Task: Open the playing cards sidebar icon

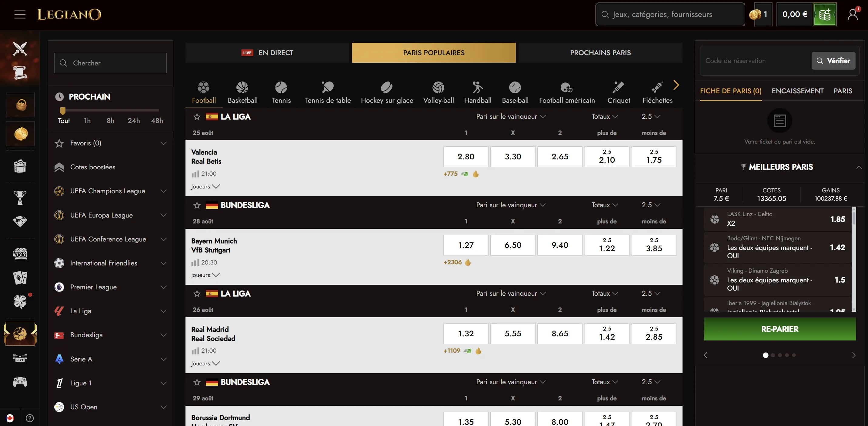Action: click(x=20, y=278)
